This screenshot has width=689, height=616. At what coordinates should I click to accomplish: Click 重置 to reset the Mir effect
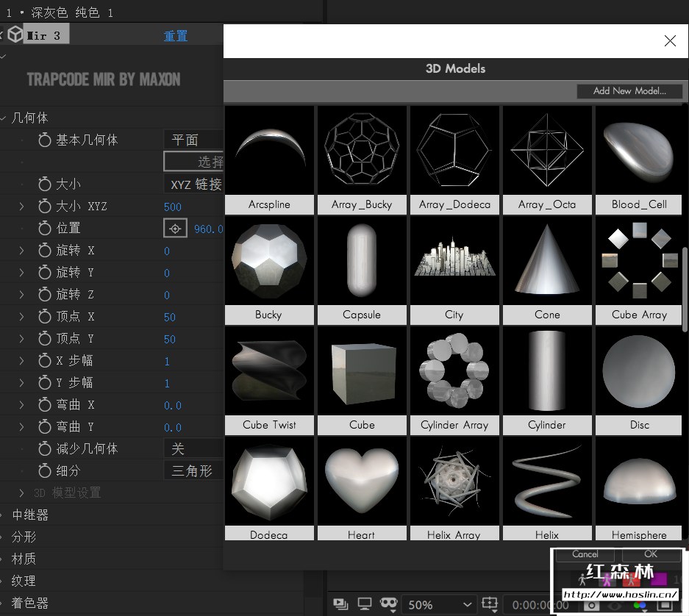click(176, 34)
